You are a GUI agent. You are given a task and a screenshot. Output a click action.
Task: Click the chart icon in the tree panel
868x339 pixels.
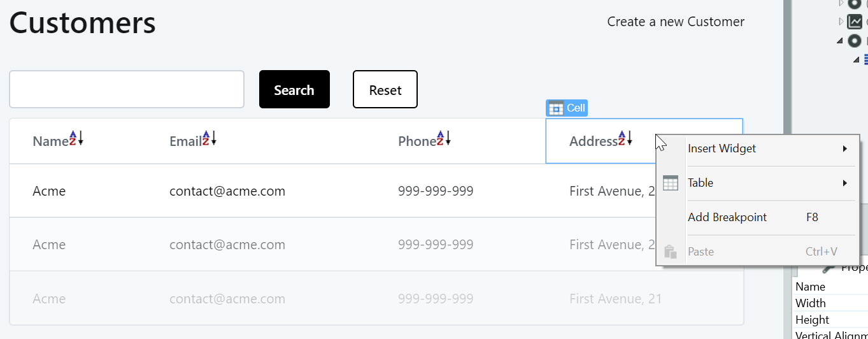point(854,22)
